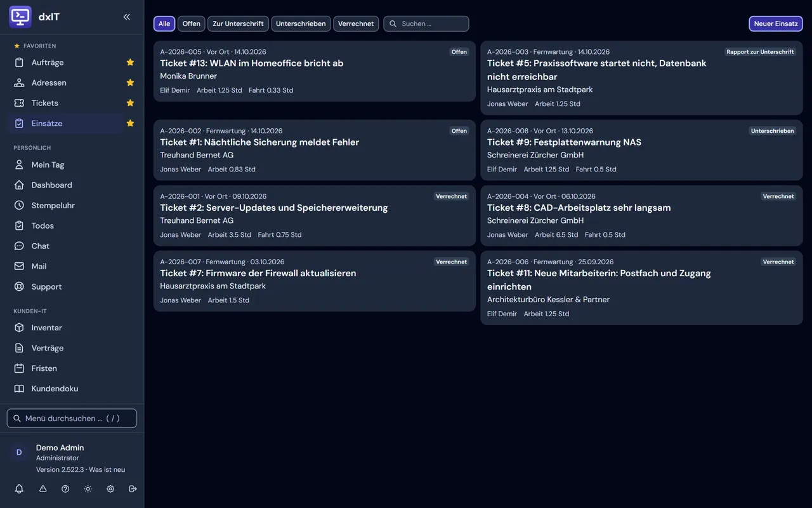The height and width of the screenshot is (508, 812).
Task: Collapse the sidebar with double chevron icon
Action: tap(127, 17)
